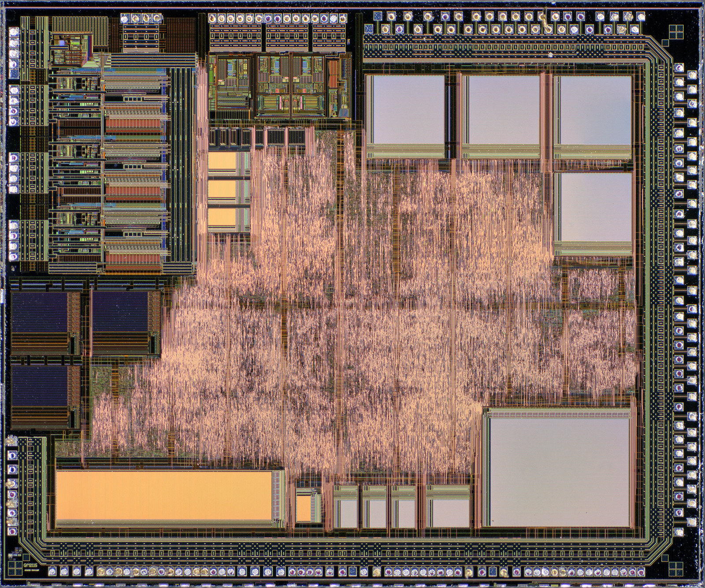Click the dark blue array right of the first

[120, 312]
